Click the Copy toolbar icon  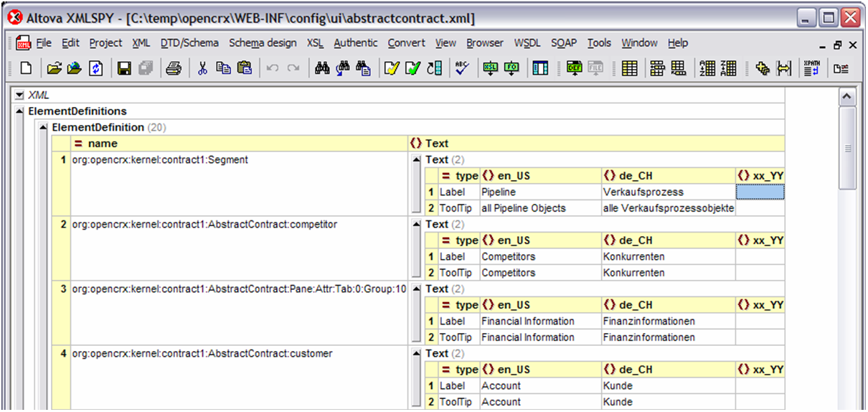point(223,68)
